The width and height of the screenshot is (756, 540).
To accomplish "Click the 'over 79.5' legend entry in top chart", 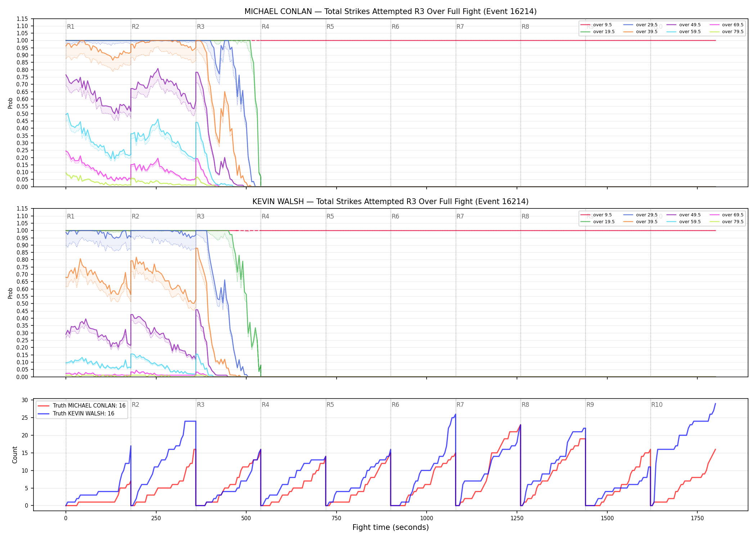I will coord(726,32).
